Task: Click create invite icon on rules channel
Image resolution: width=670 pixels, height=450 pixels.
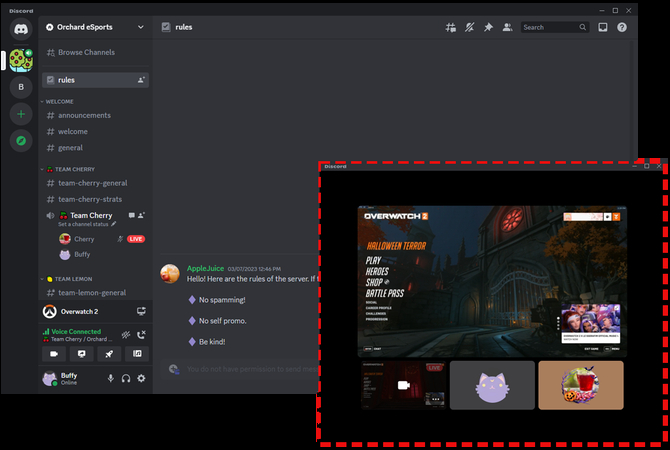Action: (141, 80)
